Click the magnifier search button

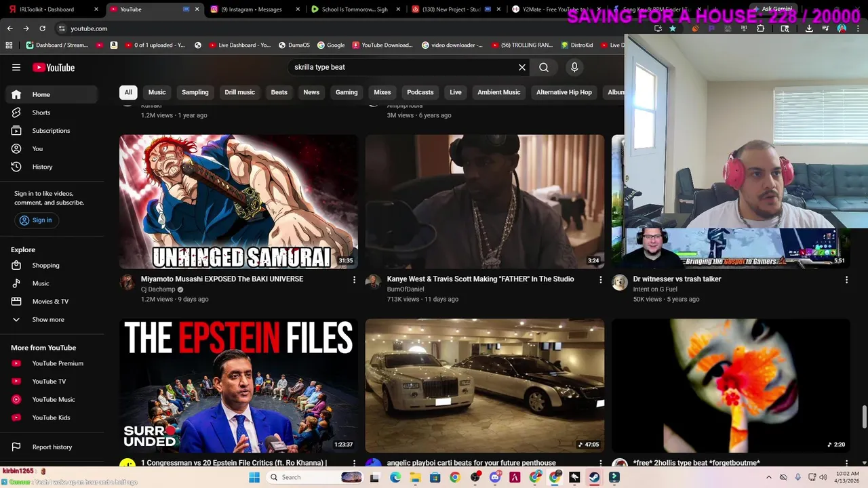544,67
